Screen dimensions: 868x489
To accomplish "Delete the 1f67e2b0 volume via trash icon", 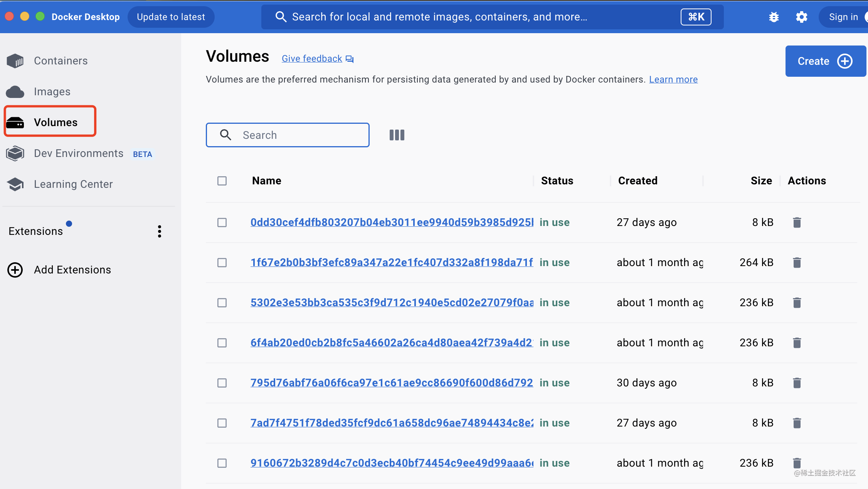I will [x=797, y=263].
